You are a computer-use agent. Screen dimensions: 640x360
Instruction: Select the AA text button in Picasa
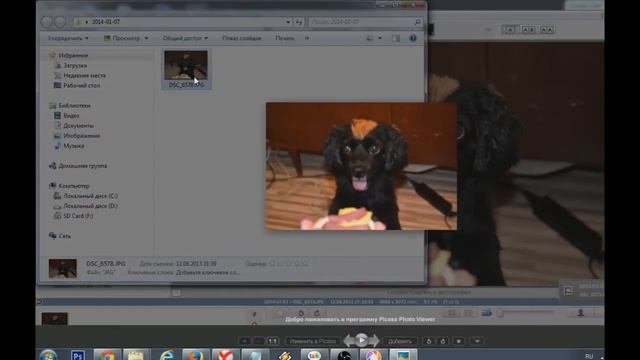[547, 29]
